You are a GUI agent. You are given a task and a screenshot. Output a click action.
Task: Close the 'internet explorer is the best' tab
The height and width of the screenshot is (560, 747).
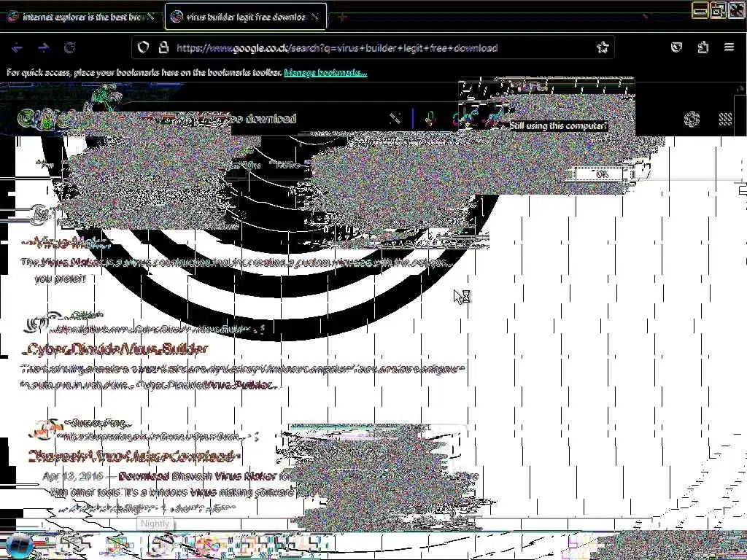tap(150, 17)
